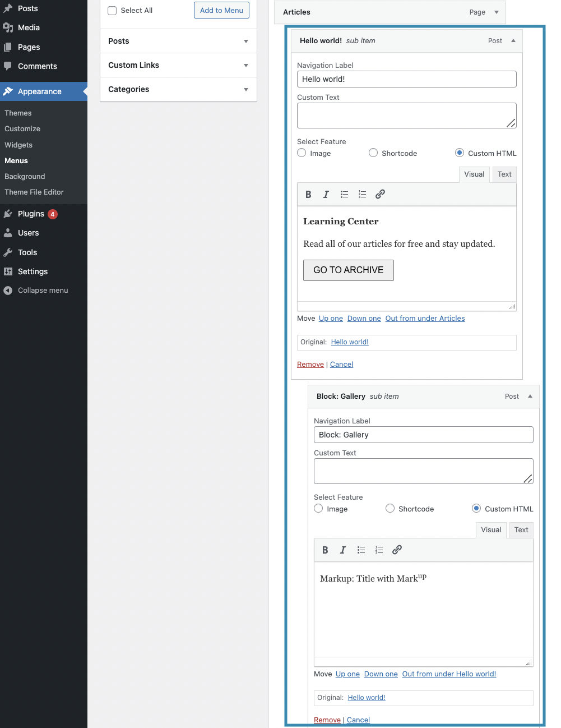This screenshot has height=728, width=561.
Task: Switch to Text tab in Hello world! editor
Action: coord(504,174)
